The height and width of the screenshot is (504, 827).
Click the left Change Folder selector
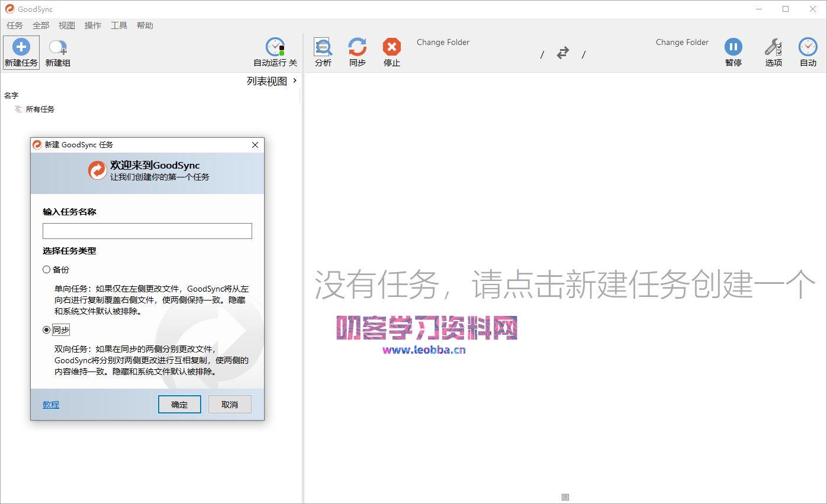[x=443, y=42]
